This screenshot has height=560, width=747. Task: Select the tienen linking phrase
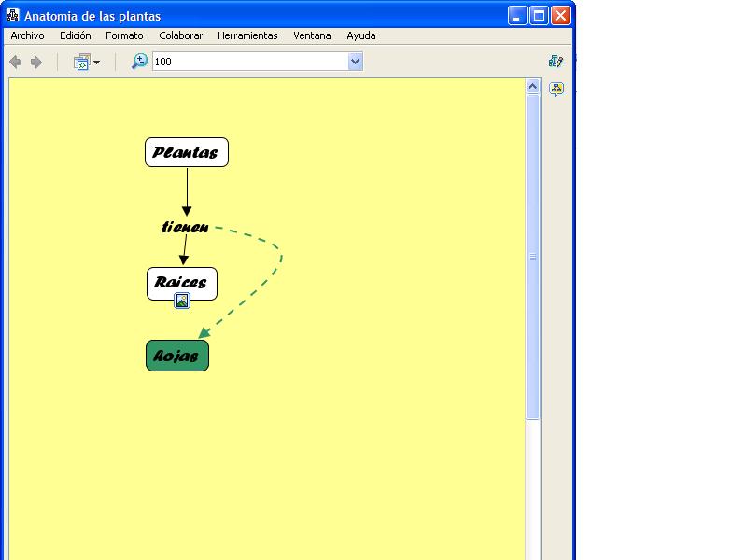click(185, 227)
